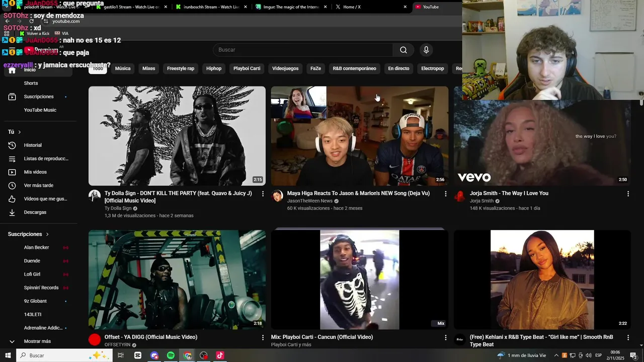Click Jorja Smith channel avatar
644x362 pixels.
tap(460, 196)
